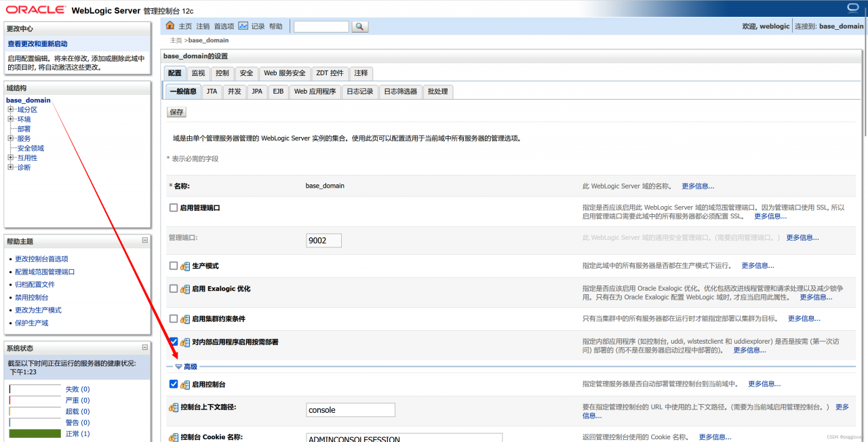Click the 管理端口 9002 input field
This screenshot has width=868, height=442.
[x=324, y=241]
